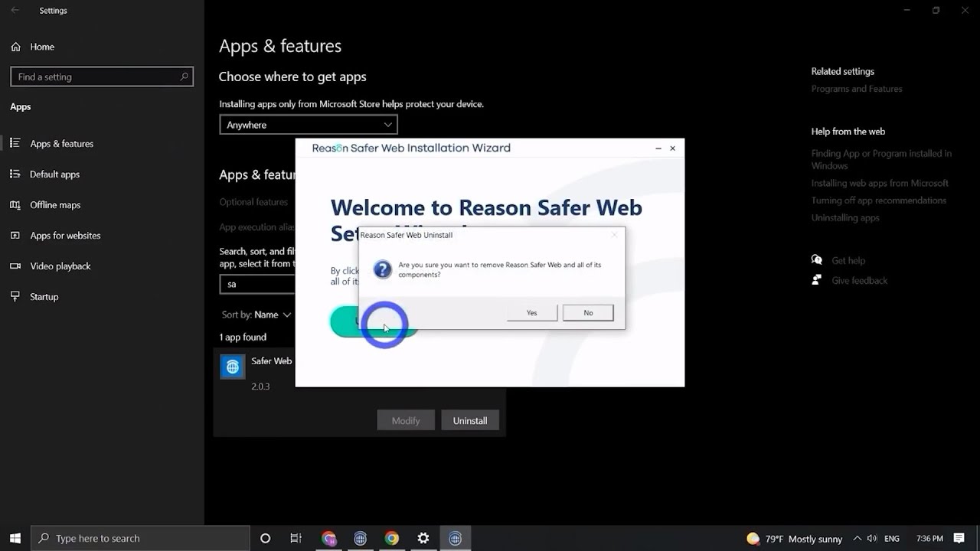Open Google Chrome from the taskbar
Screen dimensions: 980x551
pyautogui.click(x=391, y=538)
